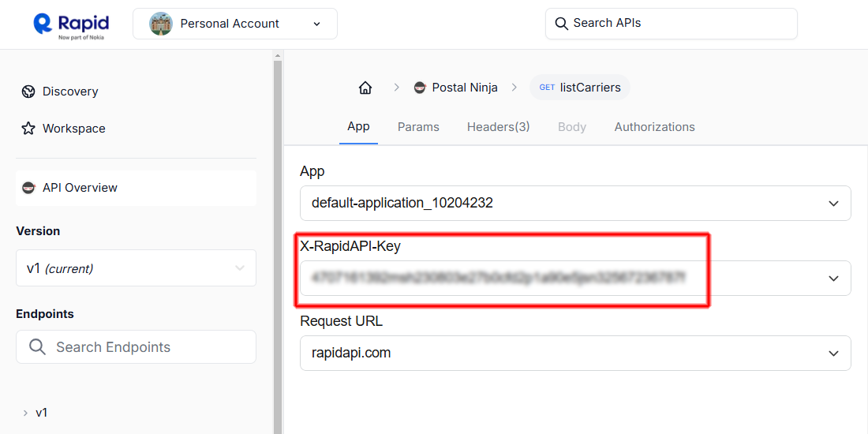Open API Overview

[137, 188]
